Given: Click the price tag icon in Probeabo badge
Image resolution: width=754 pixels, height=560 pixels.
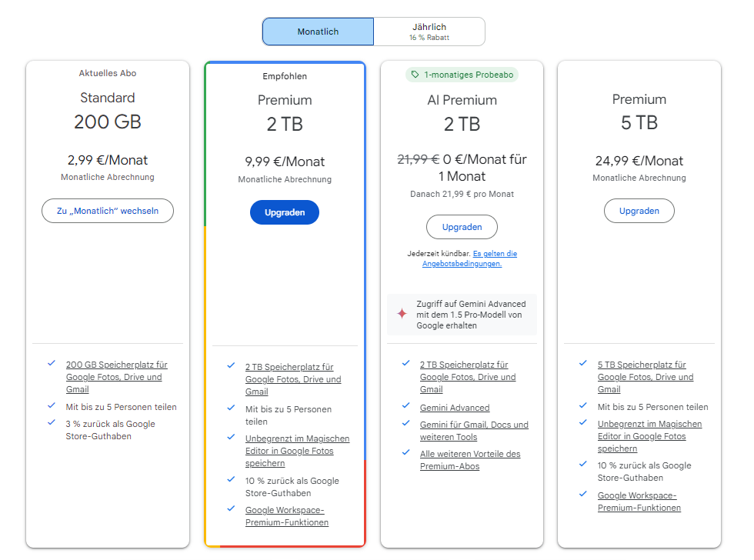Looking at the screenshot, I should (415, 75).
